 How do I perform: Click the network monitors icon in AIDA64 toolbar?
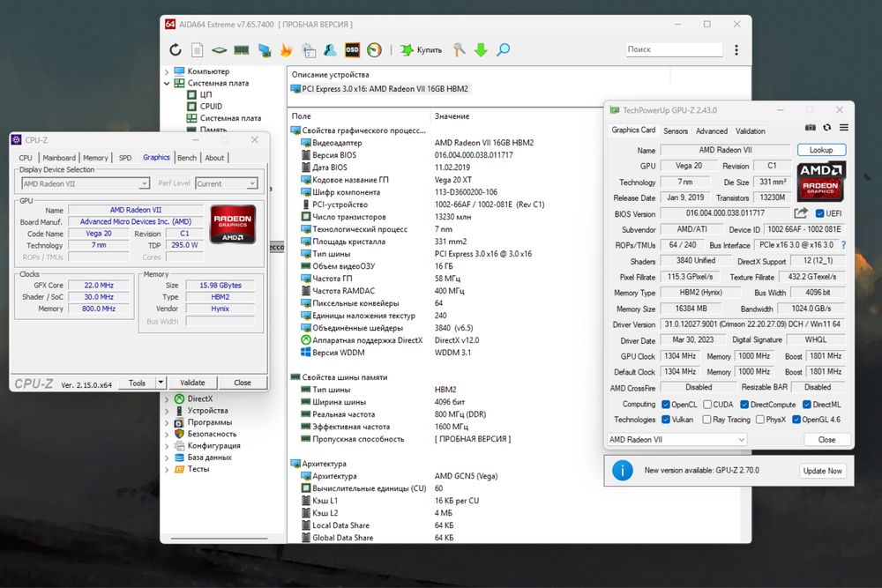(x=265, y=50)
